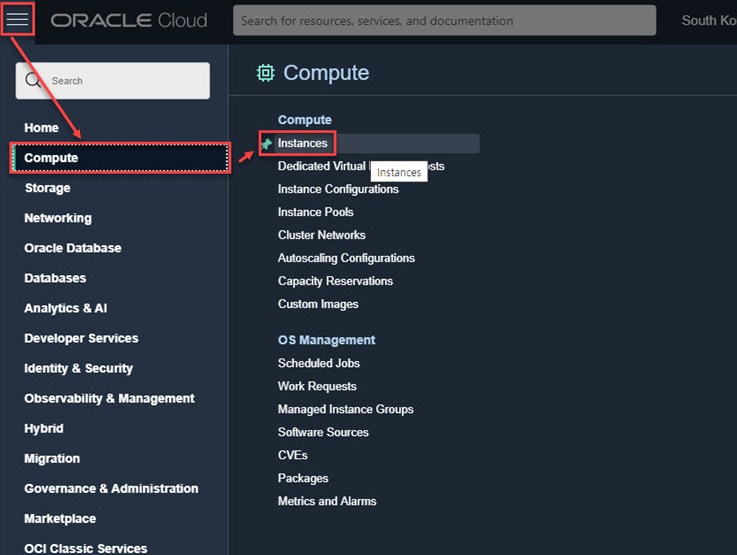Open OCI Classic Services category
The image size is (737, 555).
(86, 548)
